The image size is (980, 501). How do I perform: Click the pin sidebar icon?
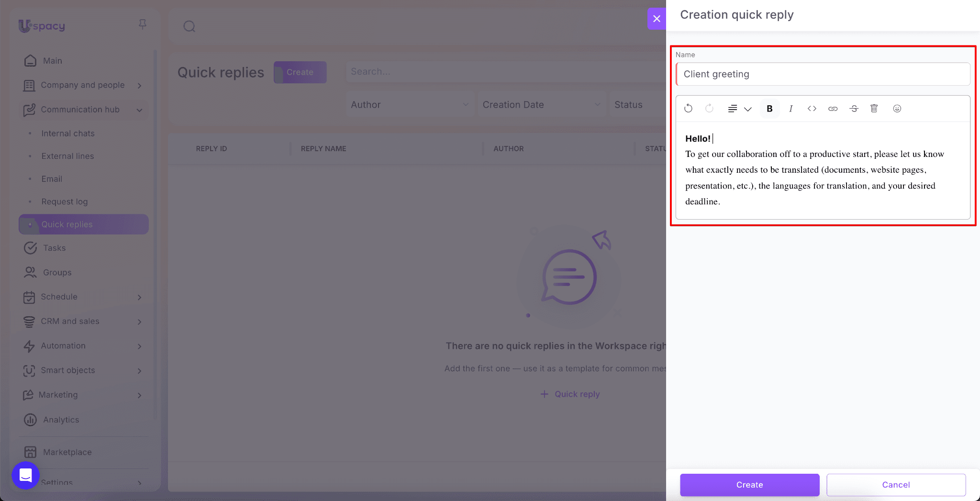(x=142, y=24)
